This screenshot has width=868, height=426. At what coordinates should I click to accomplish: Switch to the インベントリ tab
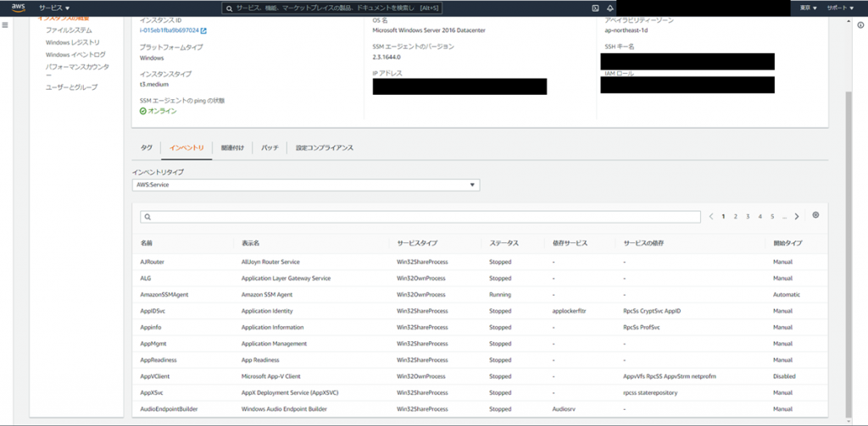point(186,148)
